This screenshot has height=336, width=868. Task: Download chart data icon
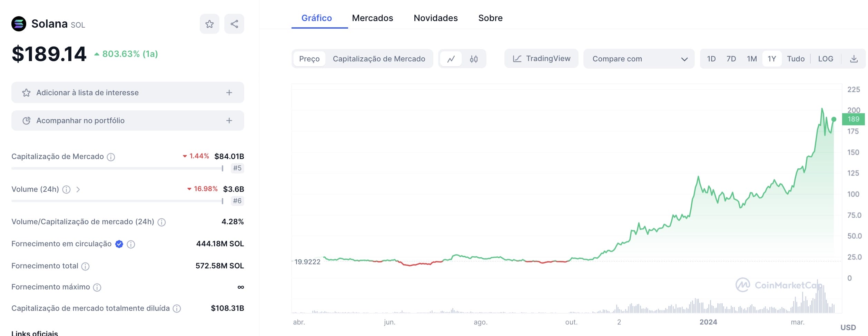click(x=854, y=59)
